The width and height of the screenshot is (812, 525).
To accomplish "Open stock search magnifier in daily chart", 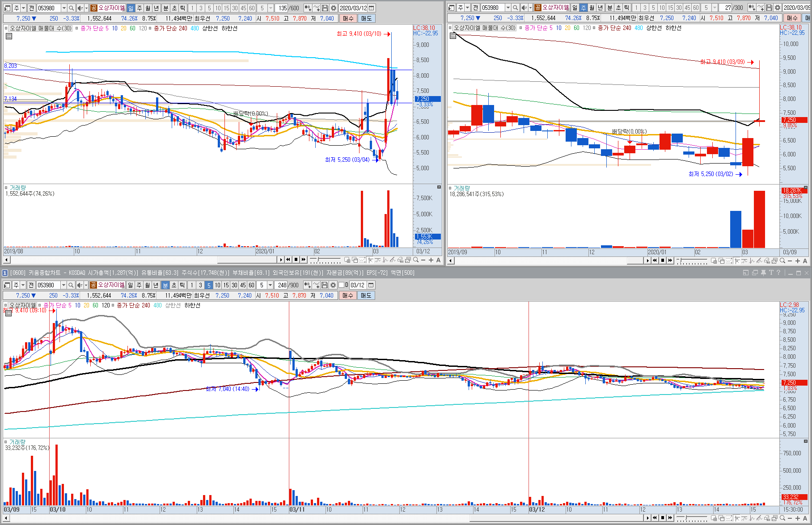I will pos(71,8).
